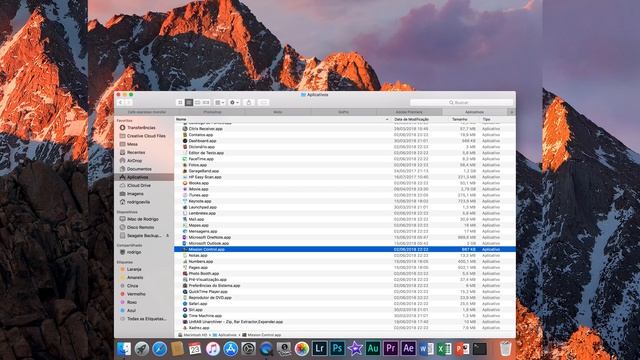Select Disco Remoto in the sidebar
The height and width of the screenshot is (360, 640).
[140, 227]
